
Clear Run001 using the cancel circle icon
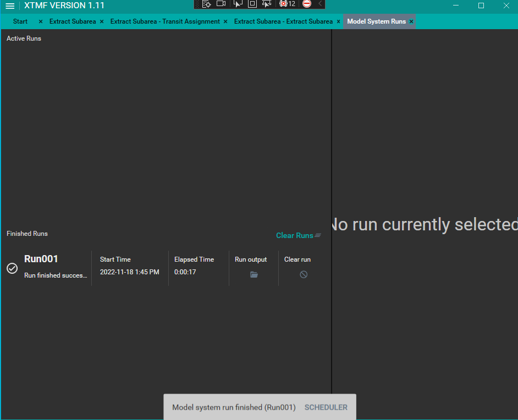304,274
